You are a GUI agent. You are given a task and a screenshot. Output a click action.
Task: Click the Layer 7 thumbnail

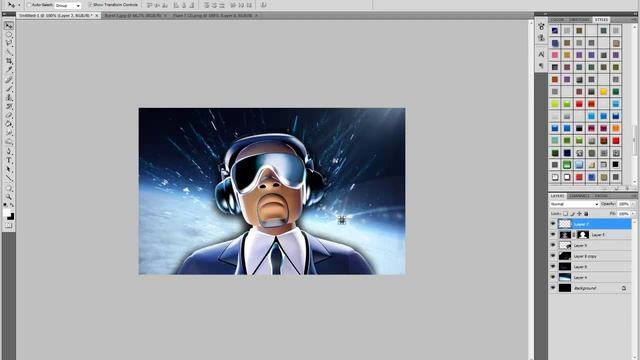pyautogui.click(x=565, y=224)
